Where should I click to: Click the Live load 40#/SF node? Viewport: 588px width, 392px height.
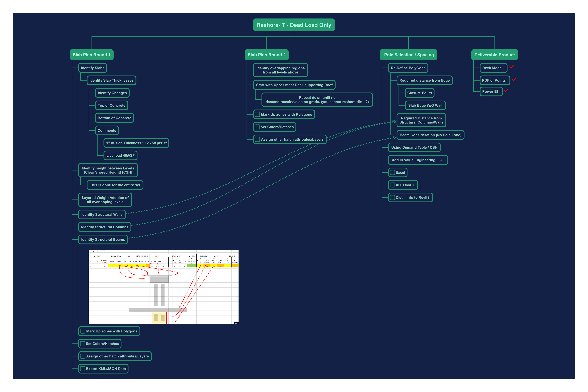pyautogui.click(x=120, y=156)
